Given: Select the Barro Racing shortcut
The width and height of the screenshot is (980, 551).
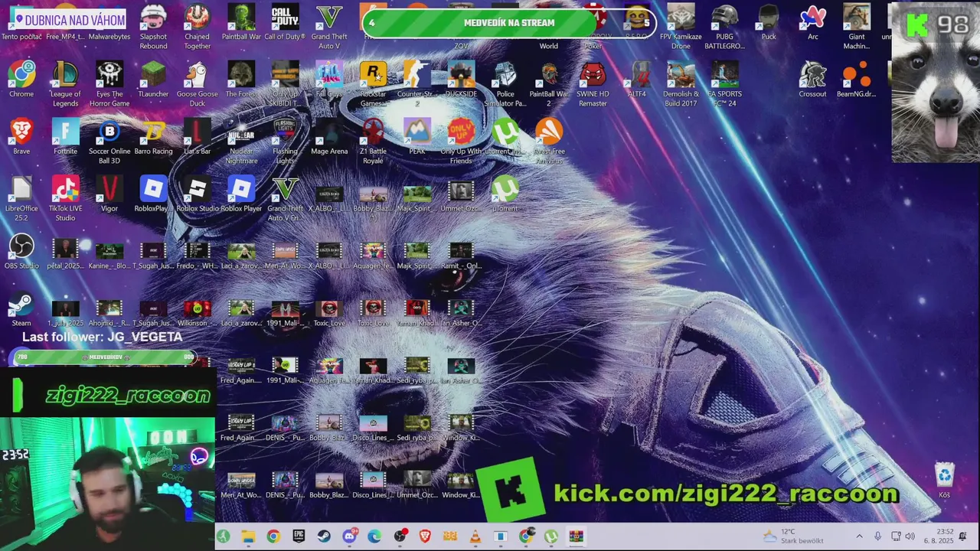Looking at the screenshot, I should (153, 137).
